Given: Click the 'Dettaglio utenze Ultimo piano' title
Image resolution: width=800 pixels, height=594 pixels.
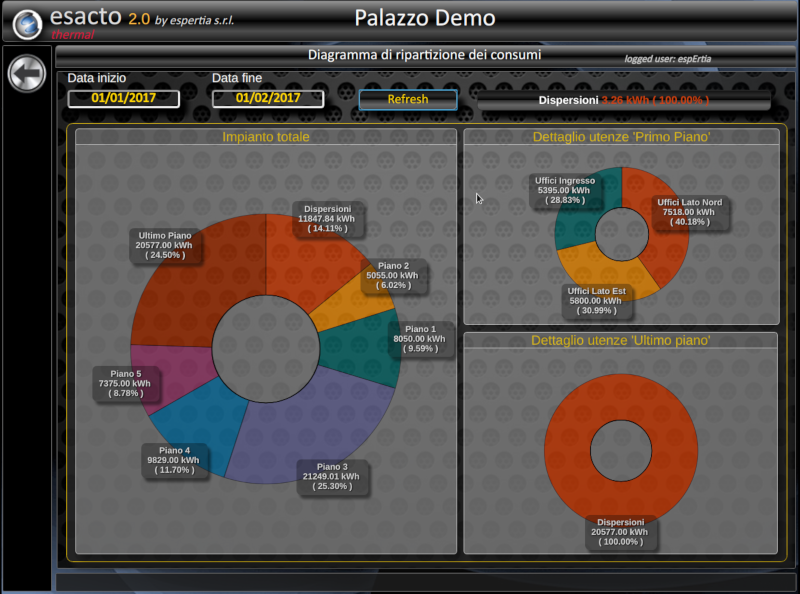Looking at the screenshot, I should point(620,340).
